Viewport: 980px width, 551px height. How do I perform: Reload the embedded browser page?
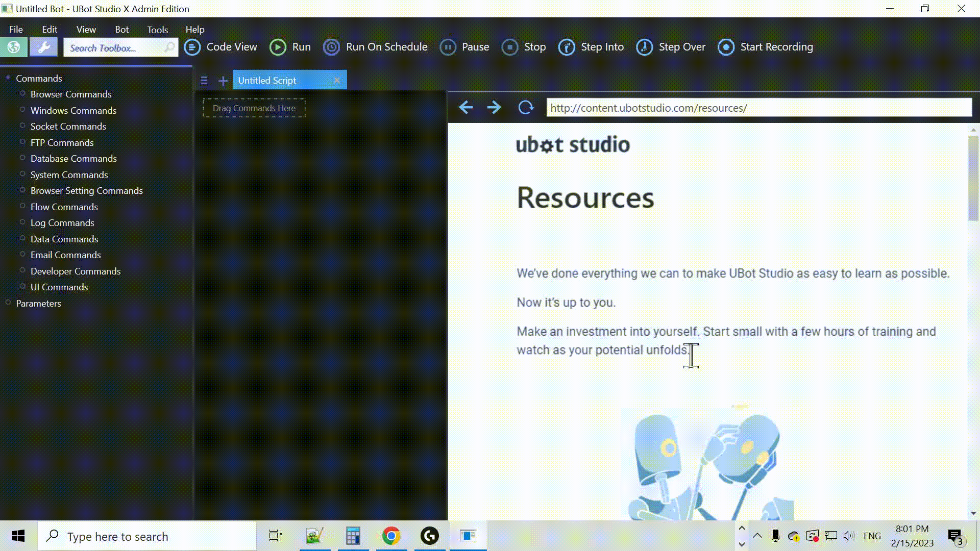click(x=526, y=108)
